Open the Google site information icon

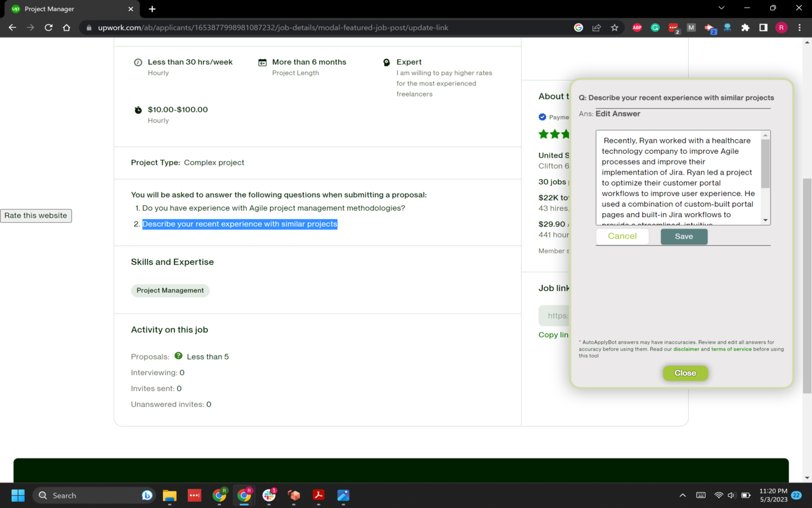(x=578, y=27)
